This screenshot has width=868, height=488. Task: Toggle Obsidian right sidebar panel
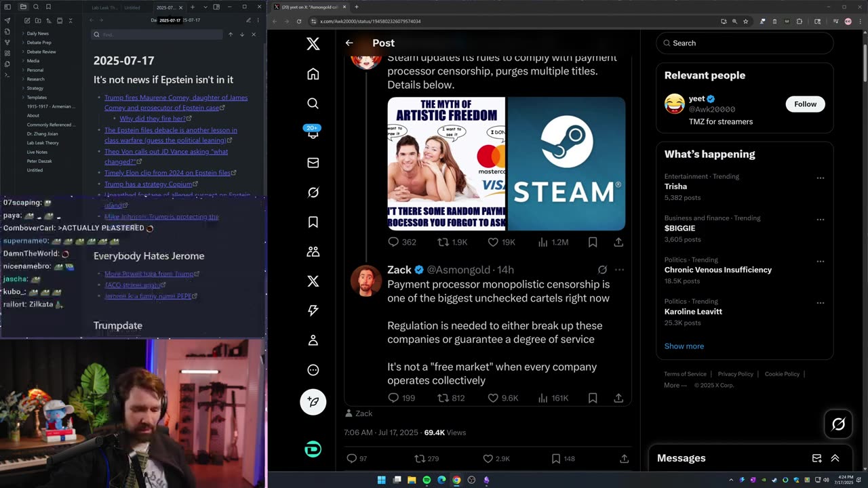click(x=216, y=7)
